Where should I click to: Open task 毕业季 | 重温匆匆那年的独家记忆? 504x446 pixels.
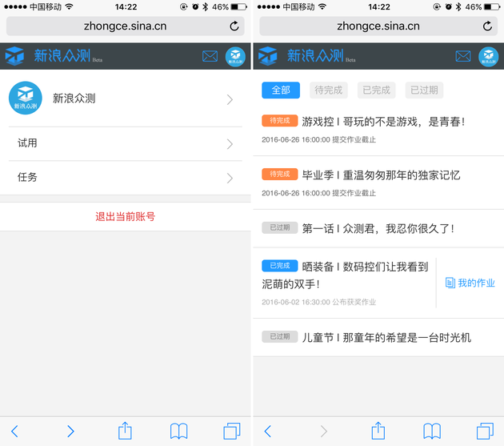click(381, 175)
